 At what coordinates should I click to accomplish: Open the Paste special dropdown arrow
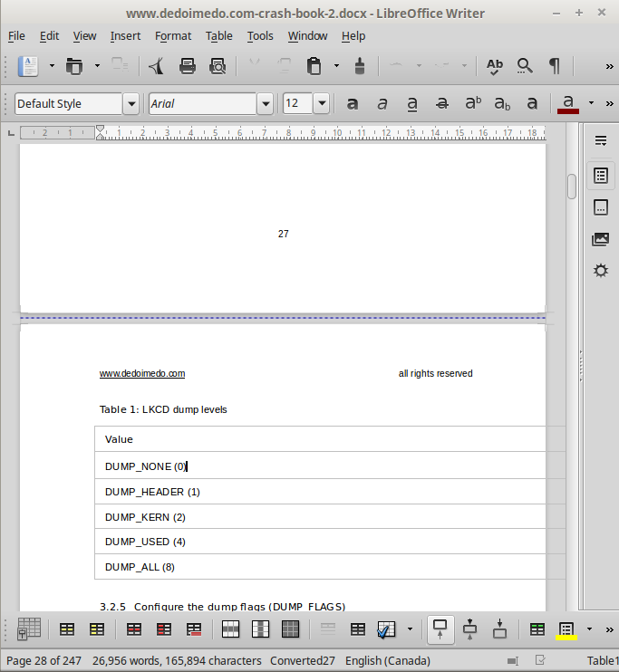tap(336, 66)
